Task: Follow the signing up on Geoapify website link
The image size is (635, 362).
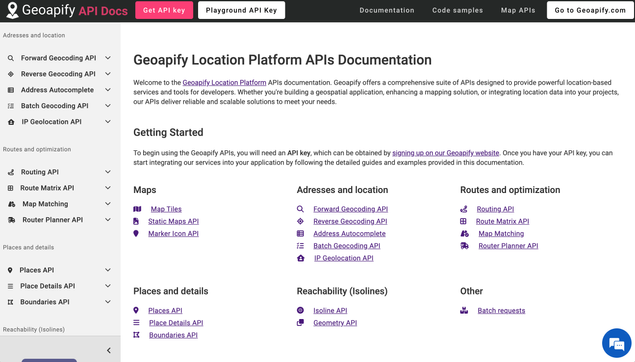Action: point(445,153)
